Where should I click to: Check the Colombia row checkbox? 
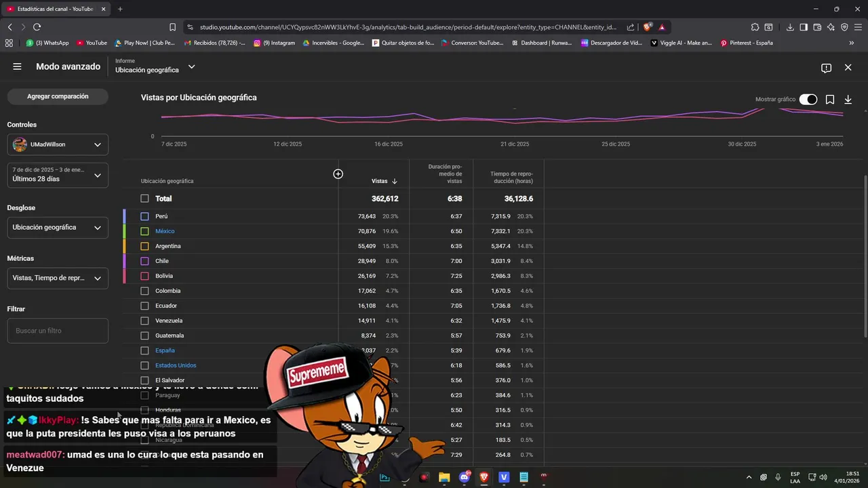[144, 291]
